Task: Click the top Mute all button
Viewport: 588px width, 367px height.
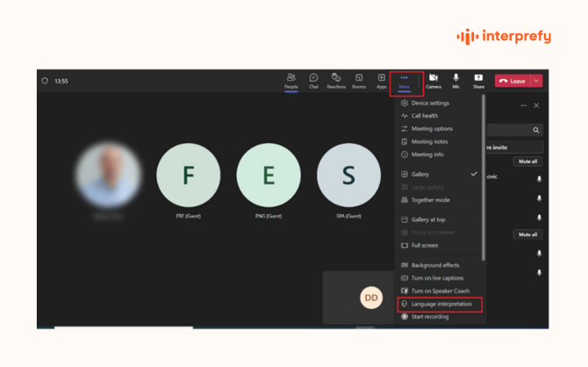Action: 527,162
